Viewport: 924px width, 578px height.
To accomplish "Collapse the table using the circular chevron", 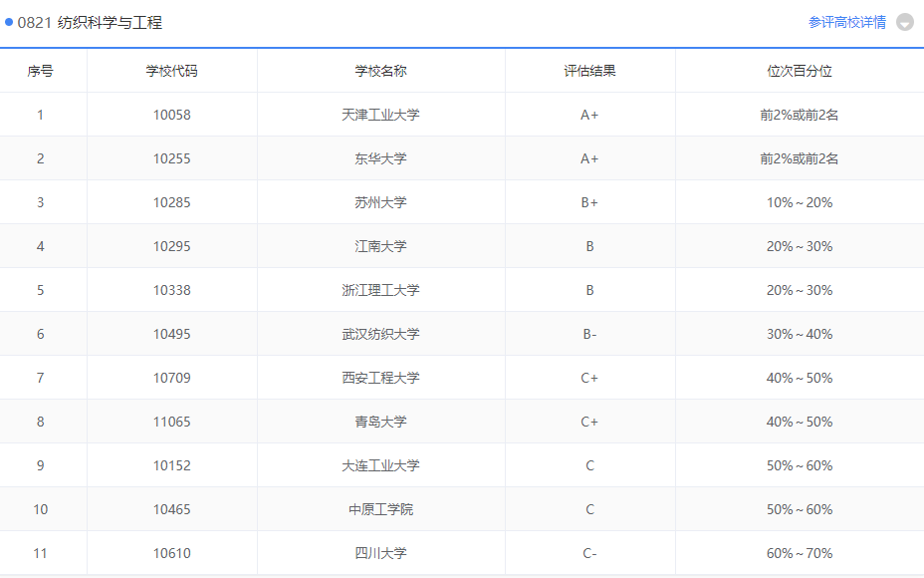I will point(904,21).
